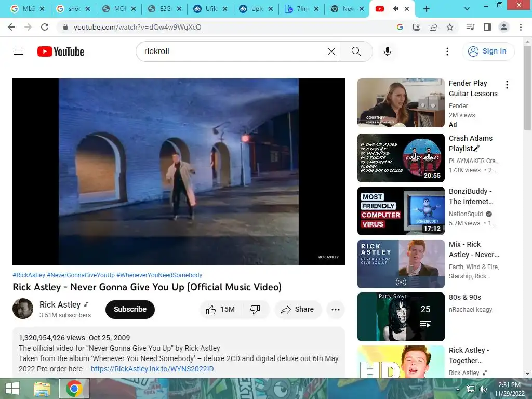
Task: Open Fender Play ad options menu
Action: tap(507, 85)
